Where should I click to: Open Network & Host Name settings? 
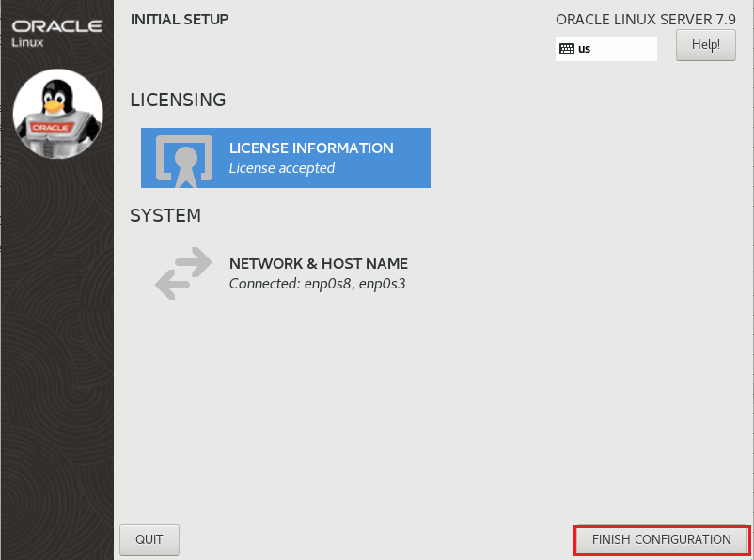(286, 273)
